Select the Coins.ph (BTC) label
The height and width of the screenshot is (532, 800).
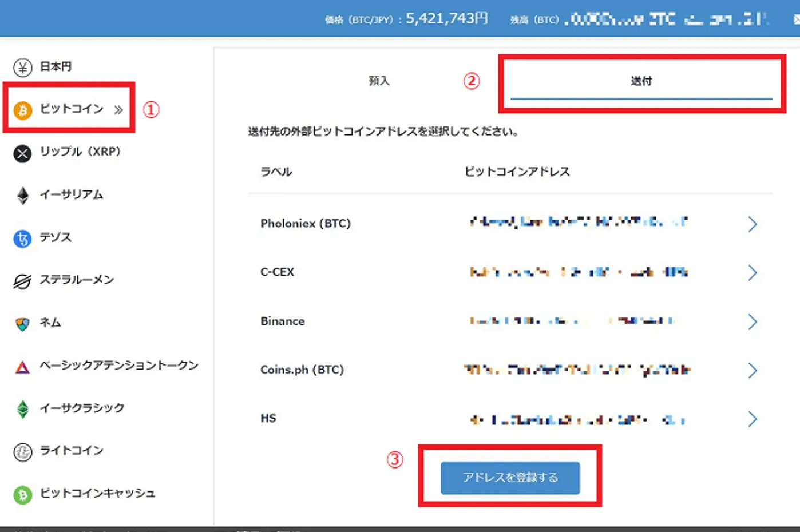click(302, 370)
